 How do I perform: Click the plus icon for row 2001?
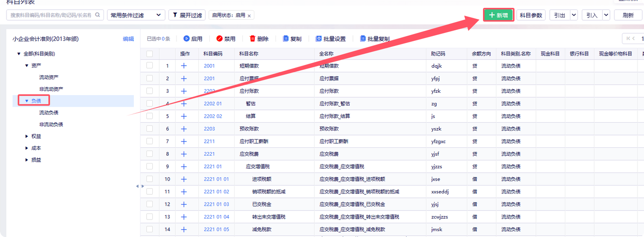click(x=184, y=66)
